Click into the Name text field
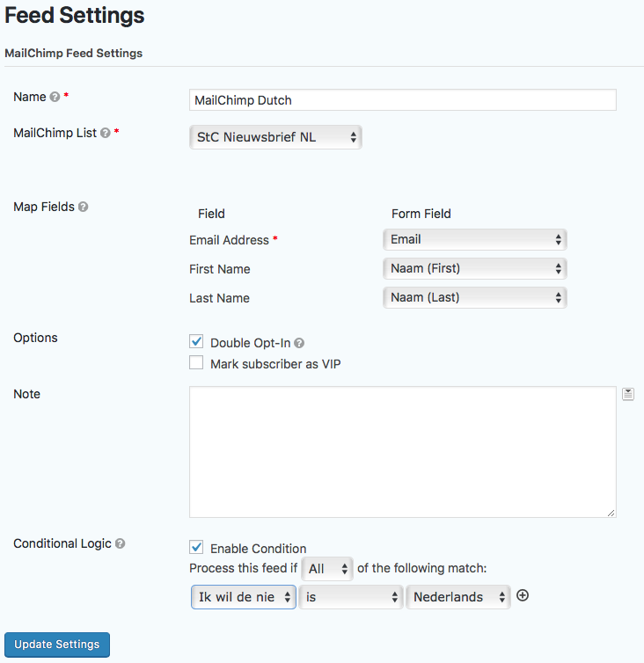The width and height of the screenshot is (644, 663). (402, 100)
